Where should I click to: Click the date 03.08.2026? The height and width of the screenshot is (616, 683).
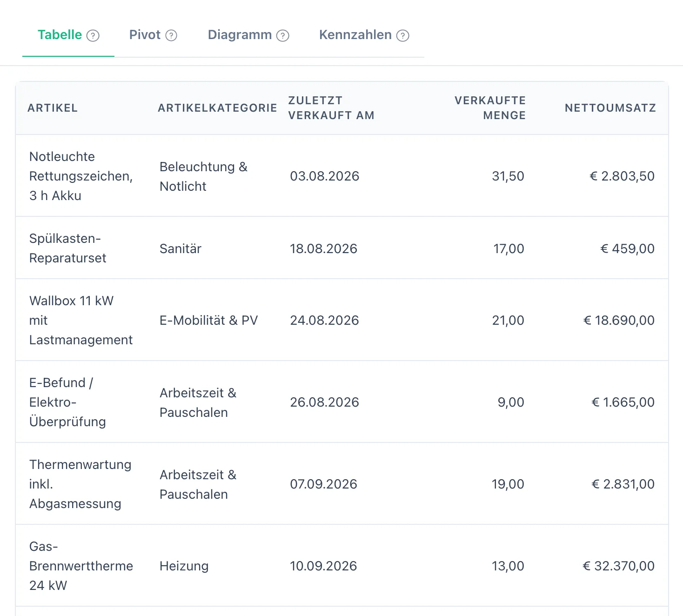[325, 176]
